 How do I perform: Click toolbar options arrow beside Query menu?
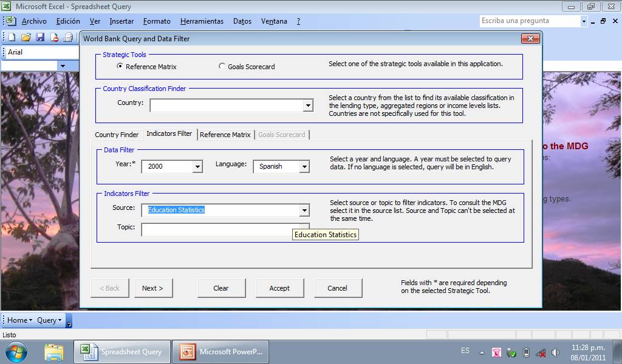69,321
